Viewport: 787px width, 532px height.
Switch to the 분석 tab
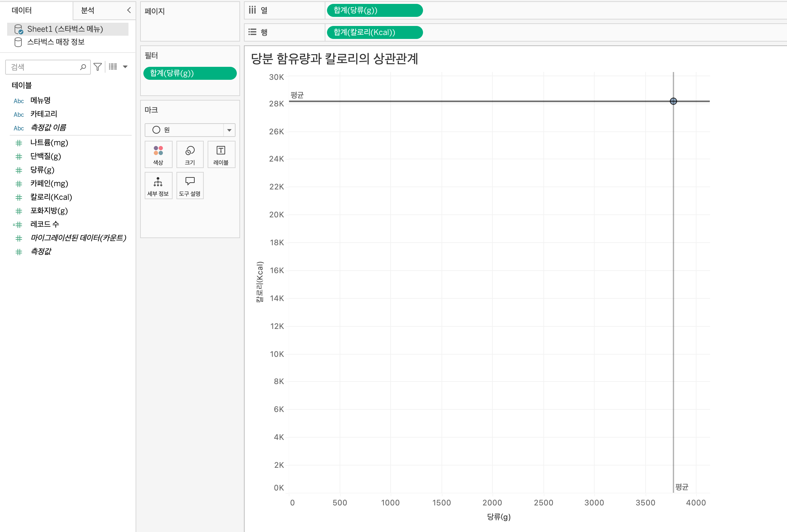[x=88, y=10]
